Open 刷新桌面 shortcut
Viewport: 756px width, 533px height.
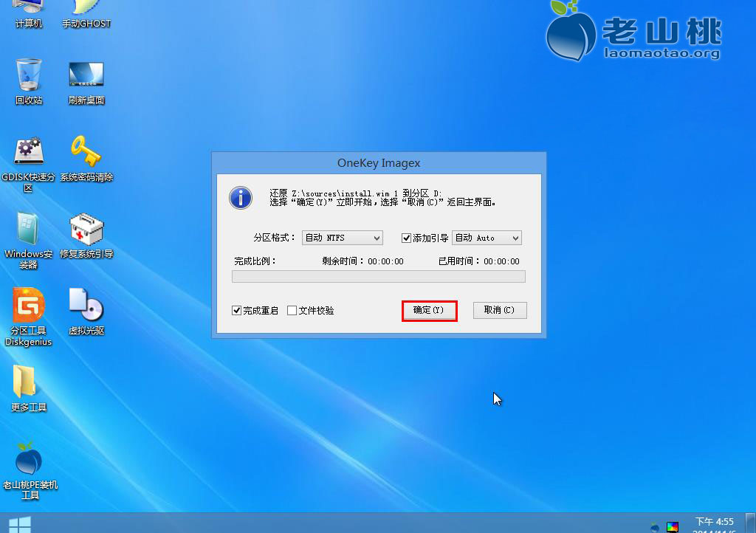[x=86, y=74]
